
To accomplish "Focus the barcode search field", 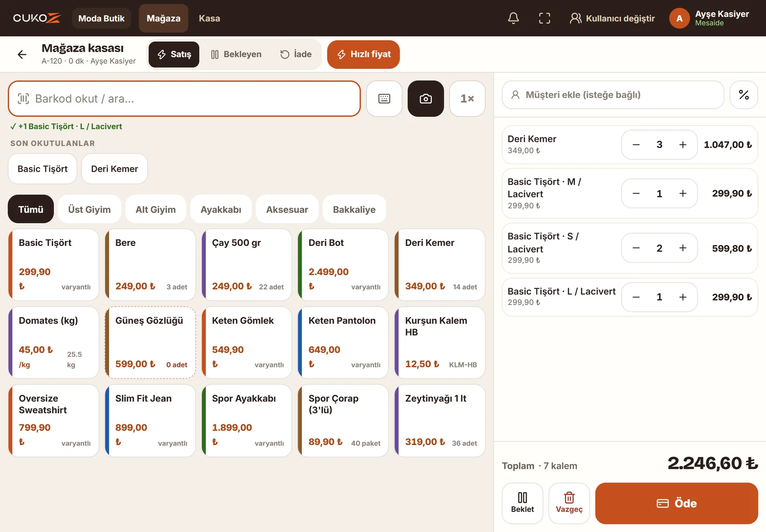I will click(184, 99).
